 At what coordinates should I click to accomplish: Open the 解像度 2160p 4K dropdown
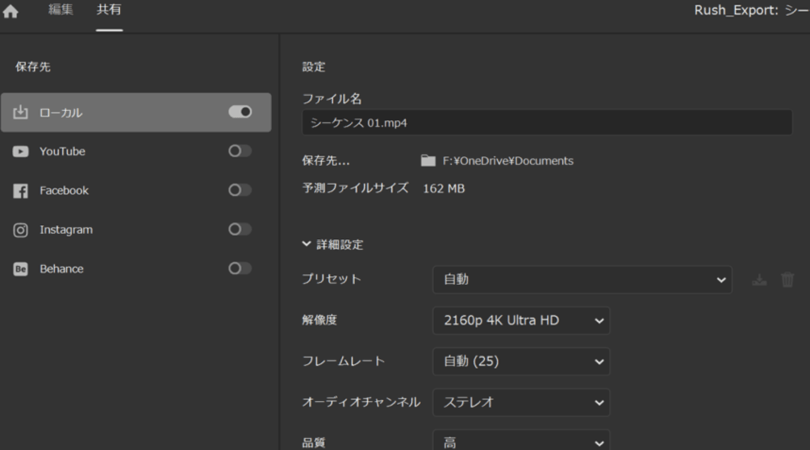click(520, 321)
